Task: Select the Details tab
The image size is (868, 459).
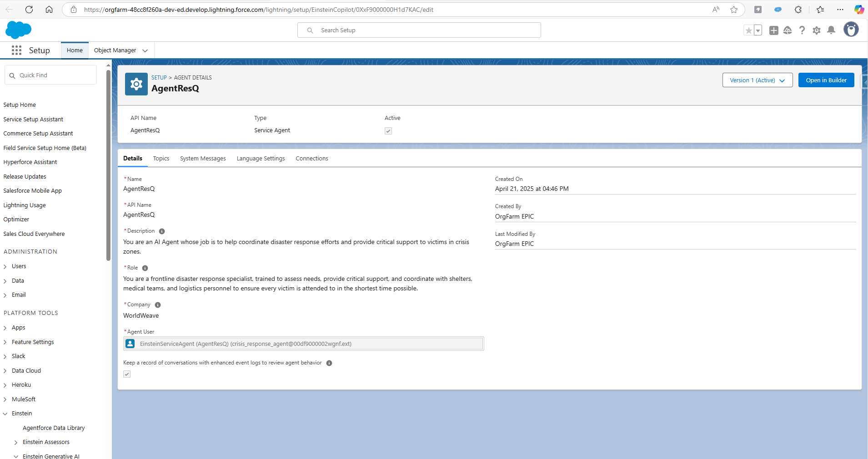Action: (133, 159)
